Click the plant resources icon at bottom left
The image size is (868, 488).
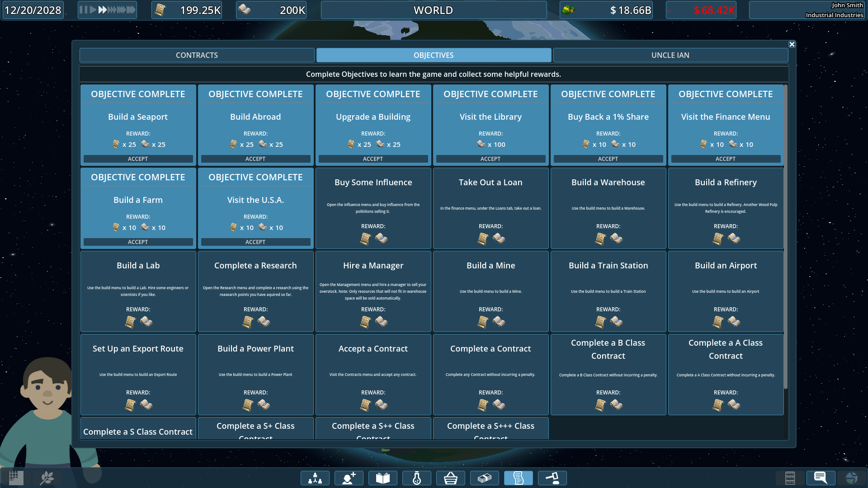(x=47, y=478)
